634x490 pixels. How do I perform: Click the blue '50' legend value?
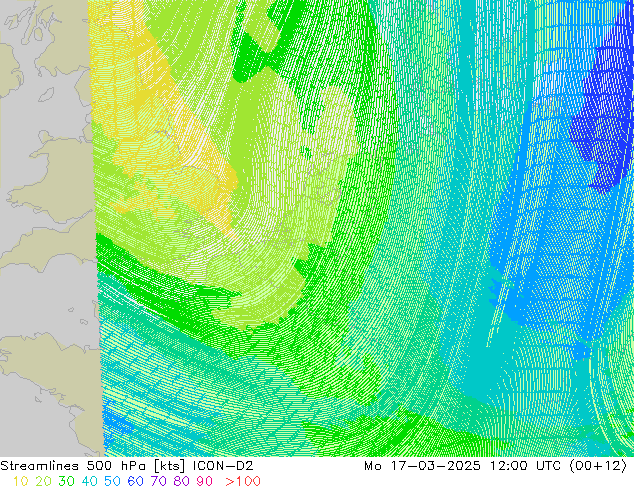click(112, 481)
